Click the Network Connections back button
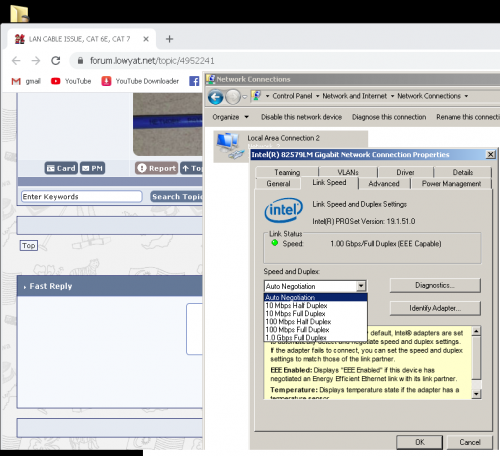Image resolution: width=500 pixels, height=456 pixels. 216,97
